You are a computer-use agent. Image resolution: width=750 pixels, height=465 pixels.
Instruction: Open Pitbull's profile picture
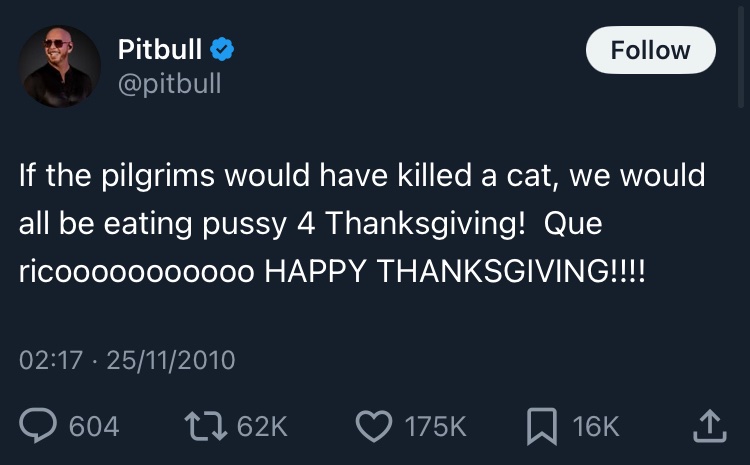coord(60,66)
